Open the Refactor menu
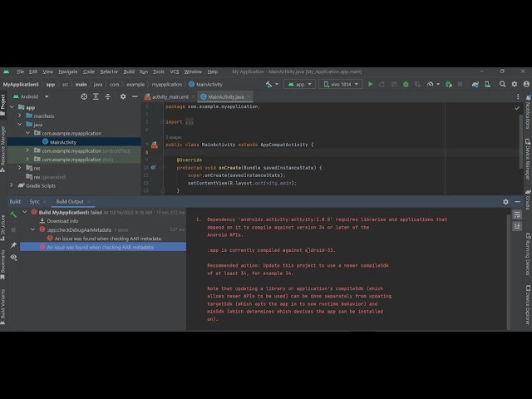 (x=109, y=71)
